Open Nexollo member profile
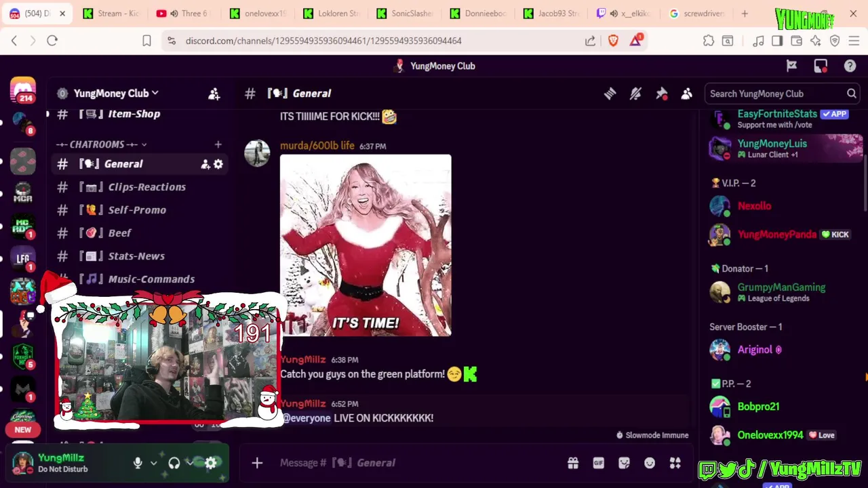This screenshot has height=488, width=868. (754, 206)
